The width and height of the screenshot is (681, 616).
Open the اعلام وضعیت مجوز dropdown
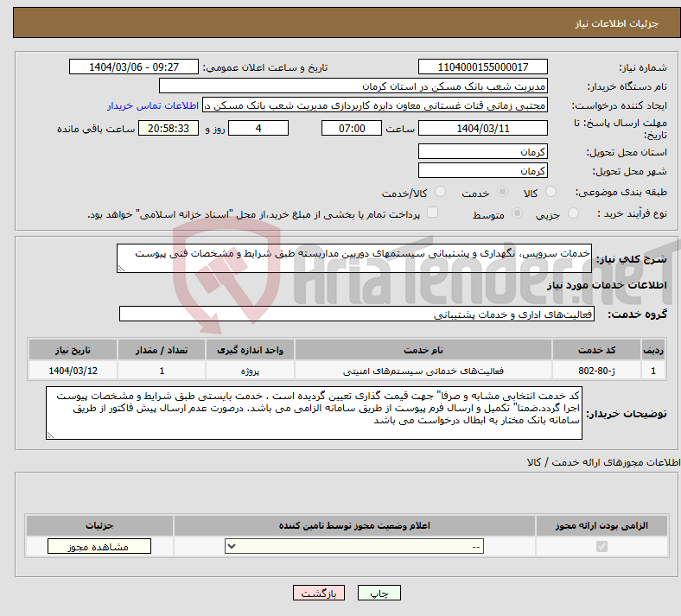354,547
